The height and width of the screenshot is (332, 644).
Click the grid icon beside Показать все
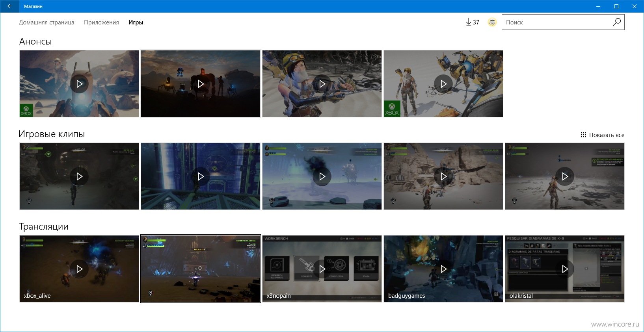[583, 135]
